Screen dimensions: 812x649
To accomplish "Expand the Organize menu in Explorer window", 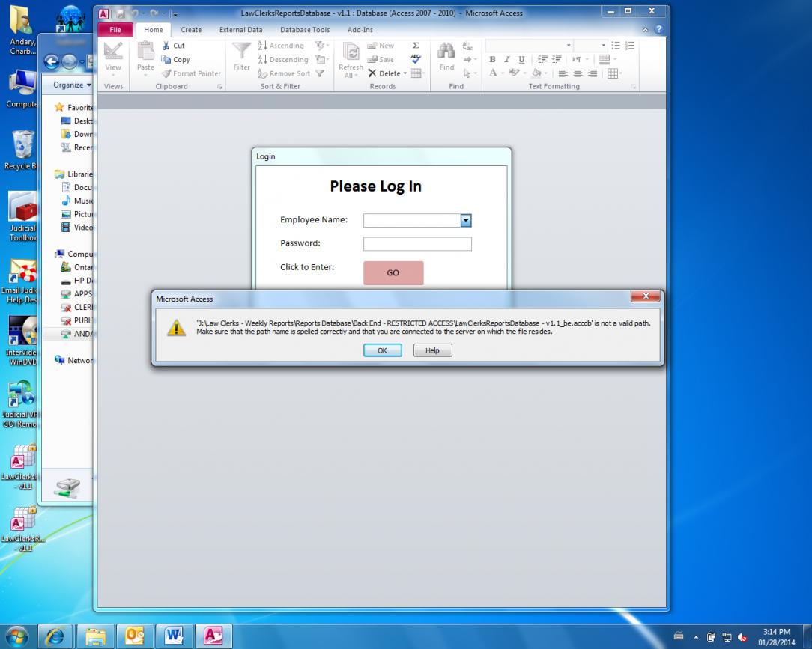I will coord(72,85).
